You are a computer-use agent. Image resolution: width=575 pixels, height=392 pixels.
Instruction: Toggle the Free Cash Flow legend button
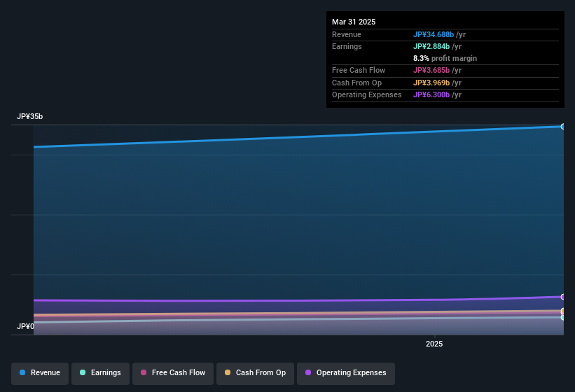(x=173, y=373)
